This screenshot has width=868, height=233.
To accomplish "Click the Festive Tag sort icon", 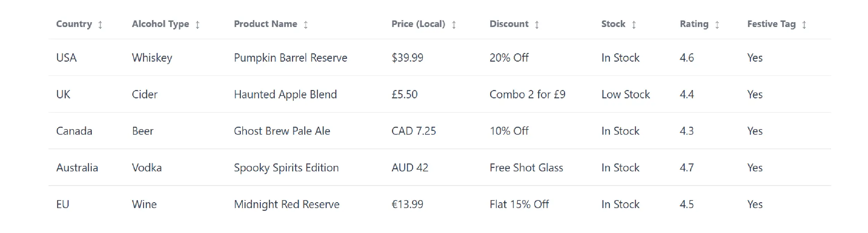I will (804, 25).
